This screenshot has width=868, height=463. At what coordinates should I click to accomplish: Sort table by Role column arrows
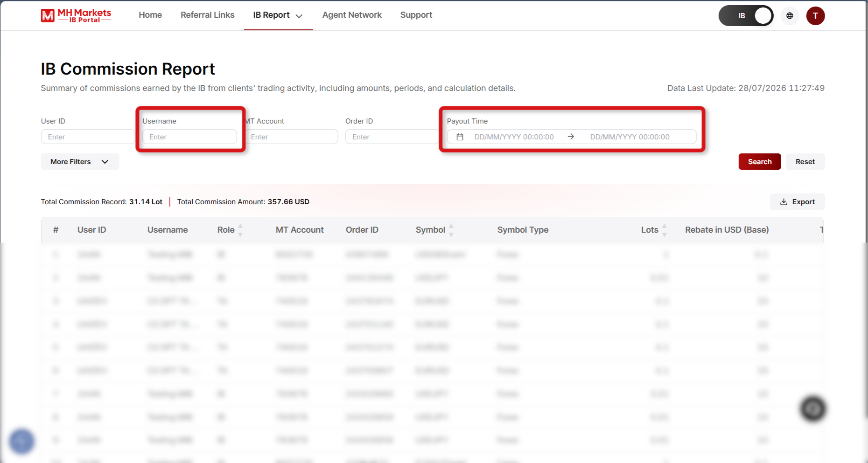240,230
